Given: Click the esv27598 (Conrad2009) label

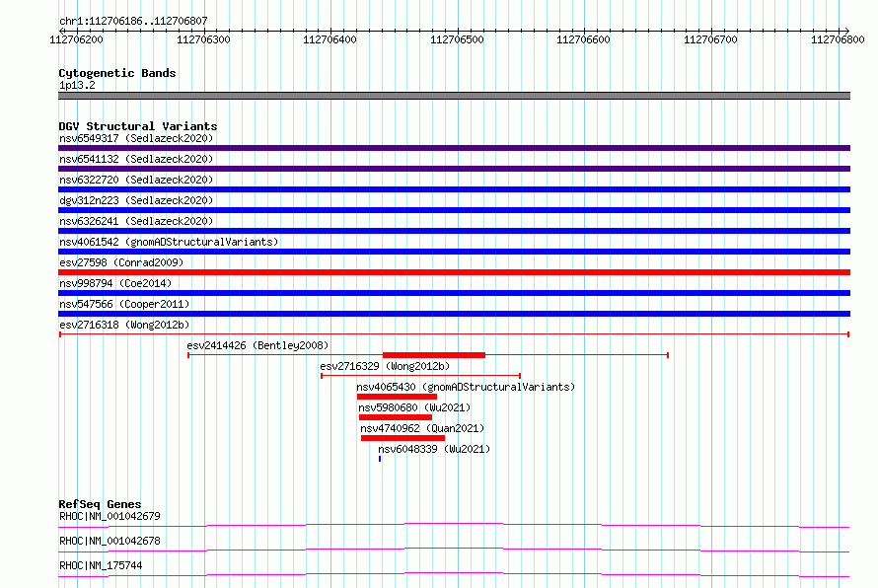Looking at the screenshot, I should pyautogui.click(x=121, y=262).
